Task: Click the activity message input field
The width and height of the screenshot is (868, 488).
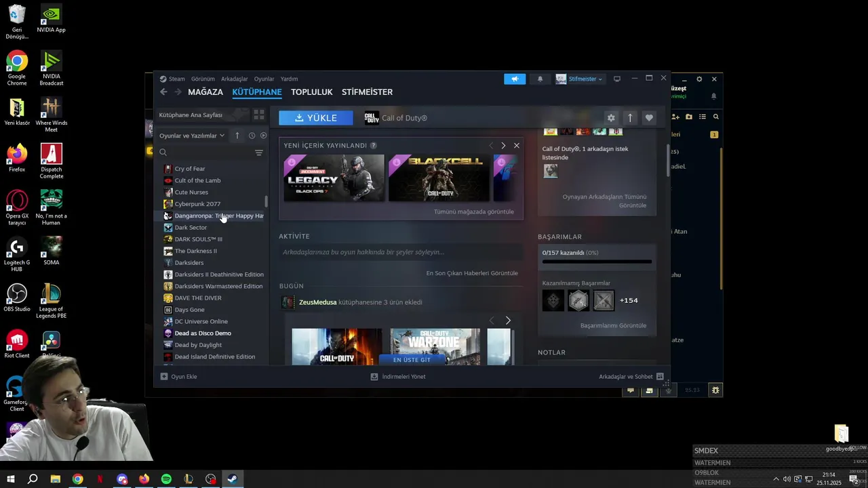Action: pyautogui.click(x=401, y=252)
